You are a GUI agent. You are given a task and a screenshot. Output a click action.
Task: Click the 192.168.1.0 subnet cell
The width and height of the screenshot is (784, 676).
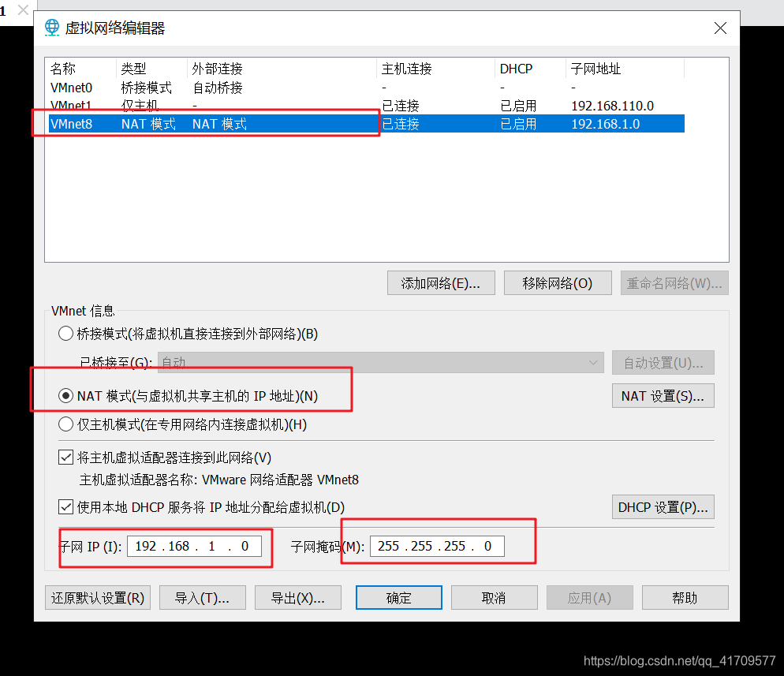(x=606, y=124)
